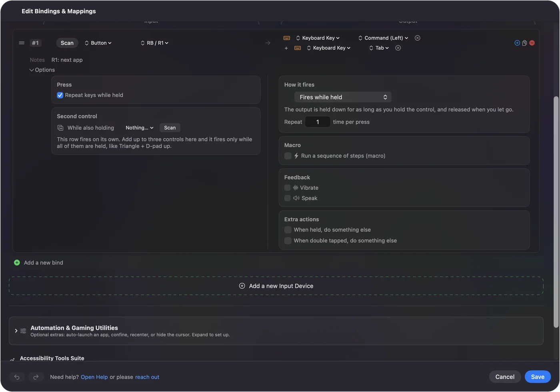Click the keyboard icon beside Command (Left) row
Image resolution: width=560 pixels, height=392 pixels.
(287, 38)
